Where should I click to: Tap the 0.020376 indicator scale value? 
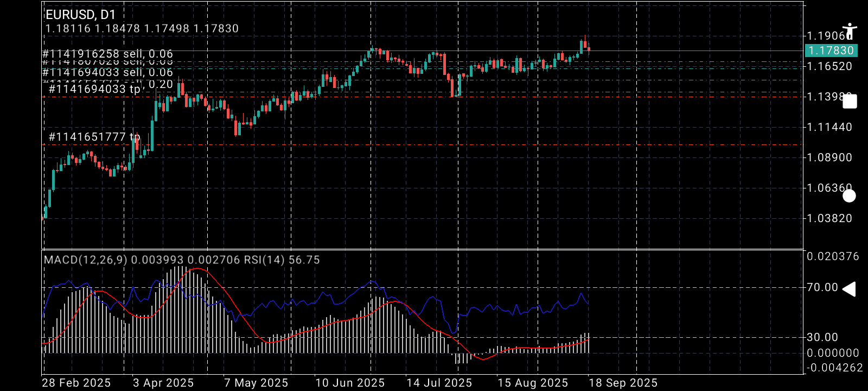[x=833, y=256]
